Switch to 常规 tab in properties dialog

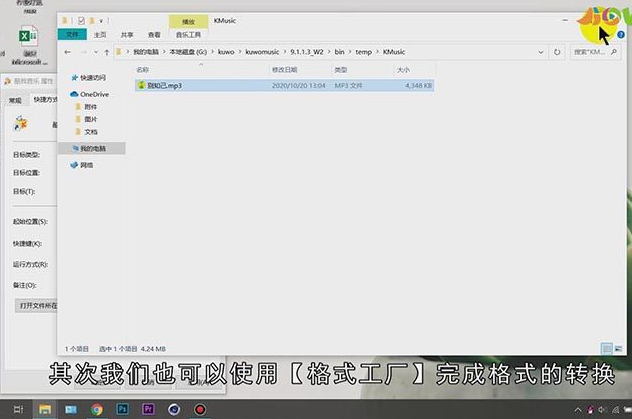15,100
